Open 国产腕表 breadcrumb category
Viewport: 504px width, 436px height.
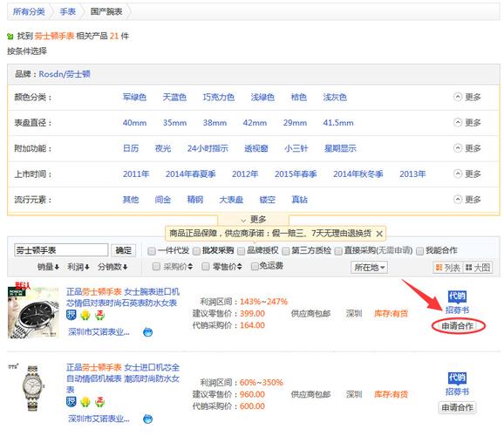point(106,12)
